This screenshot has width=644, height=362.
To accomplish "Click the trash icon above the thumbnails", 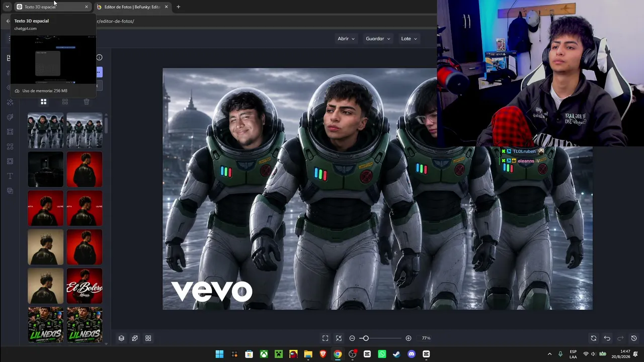I will tap(87, 102).
